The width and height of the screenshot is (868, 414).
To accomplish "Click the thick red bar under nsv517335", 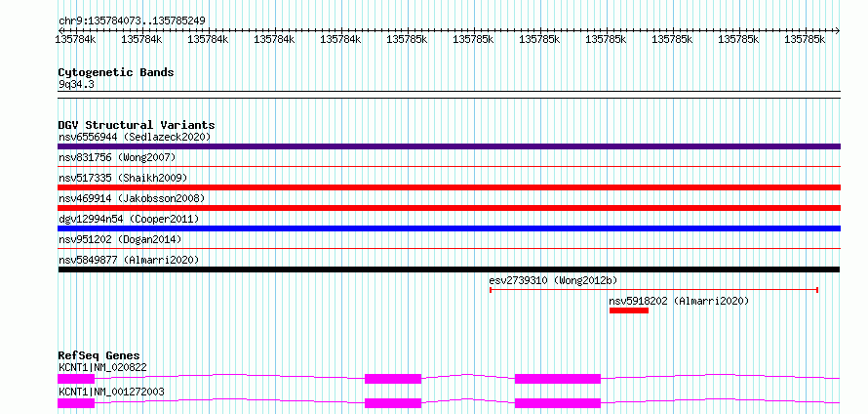I will [x=449, y=187].
